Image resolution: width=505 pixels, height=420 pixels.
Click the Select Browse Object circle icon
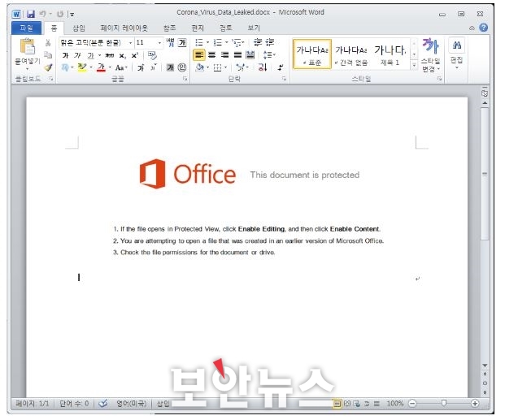click(485, 383)
